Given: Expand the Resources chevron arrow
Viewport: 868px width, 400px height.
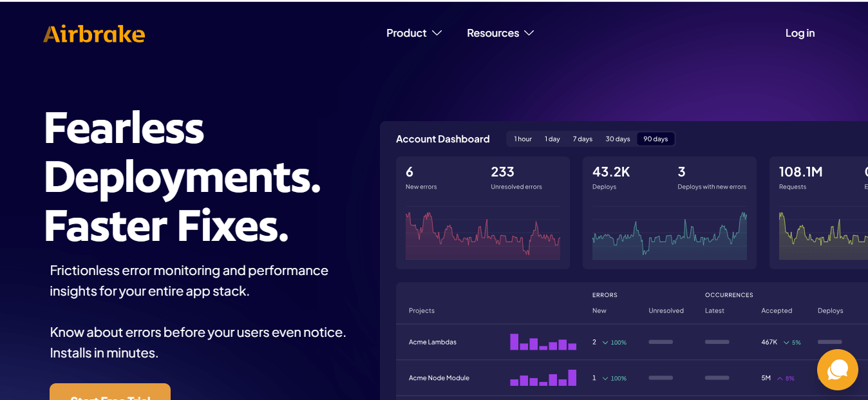Looking at the screenshot, I should click(529, 33).
